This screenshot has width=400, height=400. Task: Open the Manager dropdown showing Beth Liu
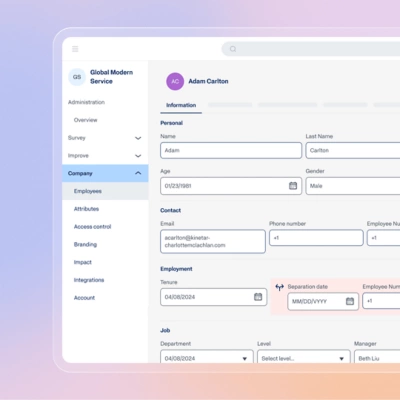pyautogui.click(x=377, y=357)
